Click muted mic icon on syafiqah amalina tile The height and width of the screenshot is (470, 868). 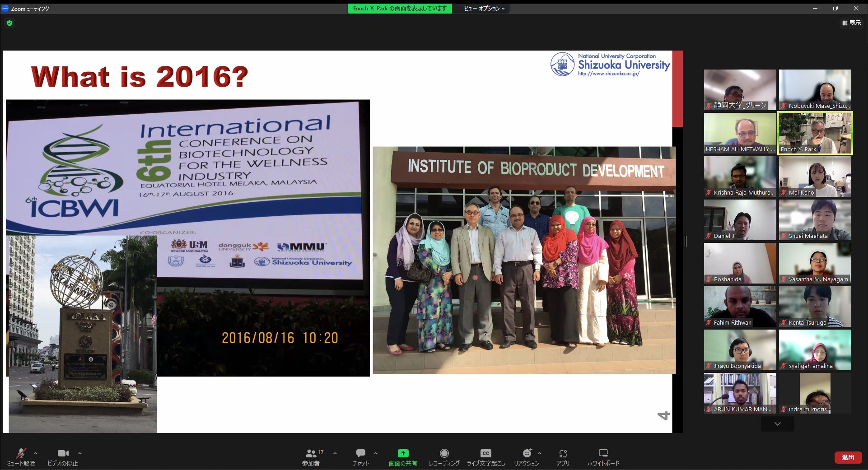pyautogui.click(x=784, y=366)
